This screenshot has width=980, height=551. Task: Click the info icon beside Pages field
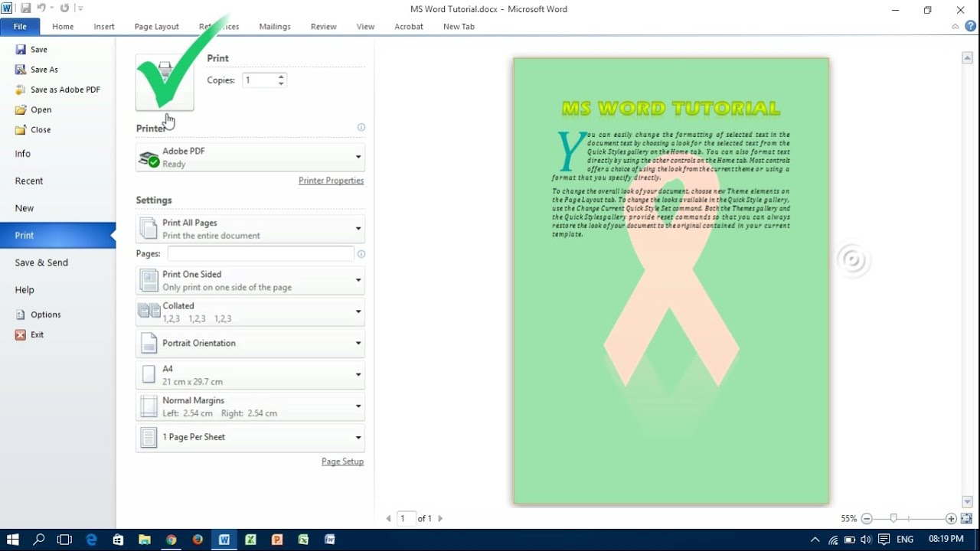[361, 254]
